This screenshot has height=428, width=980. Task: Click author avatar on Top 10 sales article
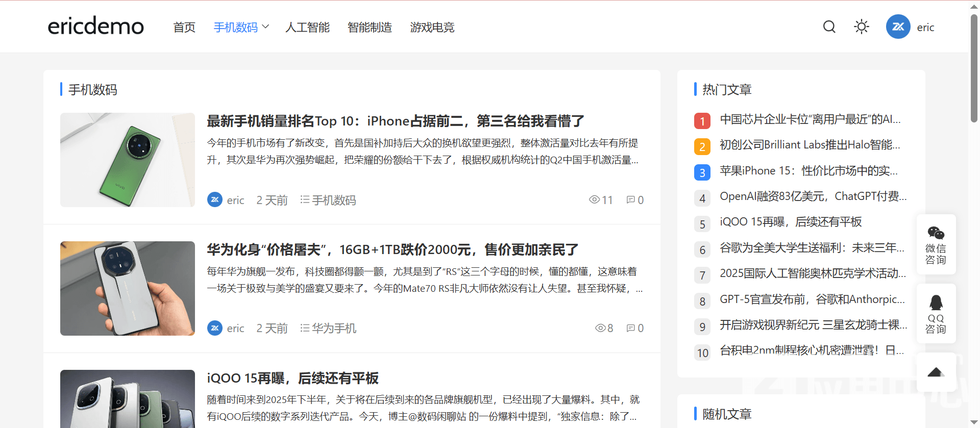pos(215,199)
